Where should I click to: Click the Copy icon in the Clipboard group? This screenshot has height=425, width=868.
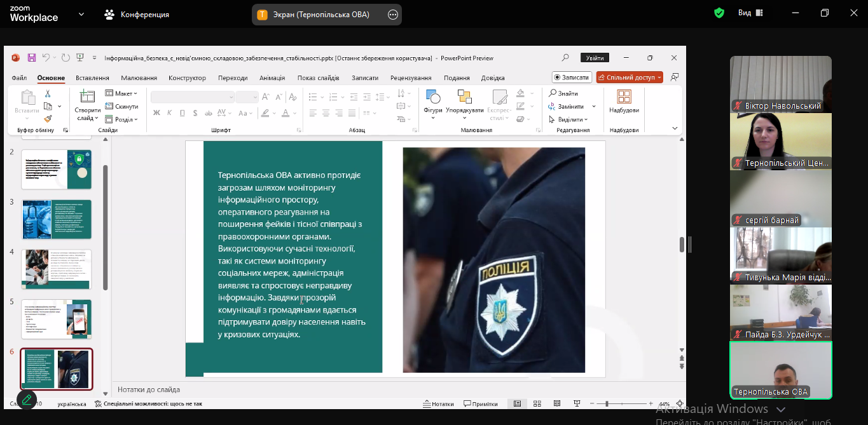pos(48,106)
